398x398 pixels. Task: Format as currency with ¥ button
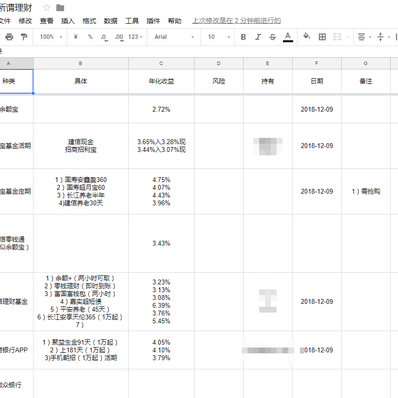point(76,37)
